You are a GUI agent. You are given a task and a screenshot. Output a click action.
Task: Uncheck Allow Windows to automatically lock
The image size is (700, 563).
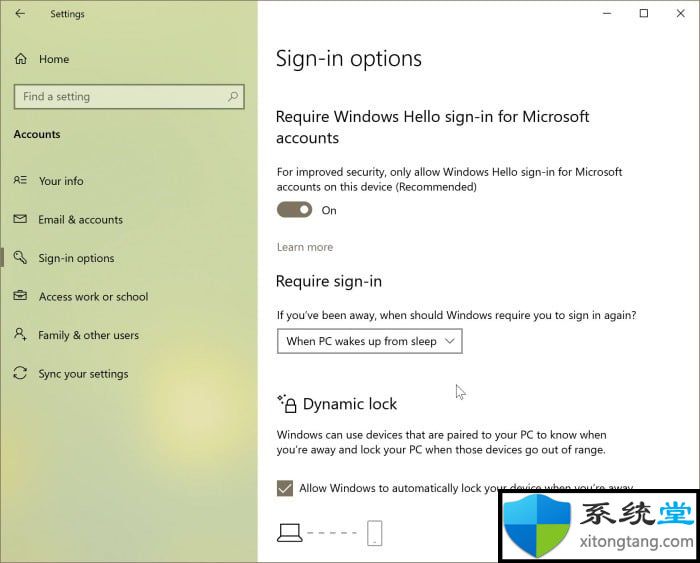click(285, 488)
